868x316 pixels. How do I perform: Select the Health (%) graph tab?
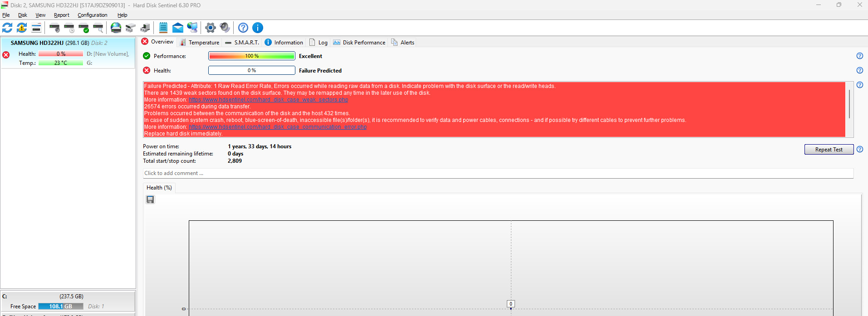click(x=159, y=188)
